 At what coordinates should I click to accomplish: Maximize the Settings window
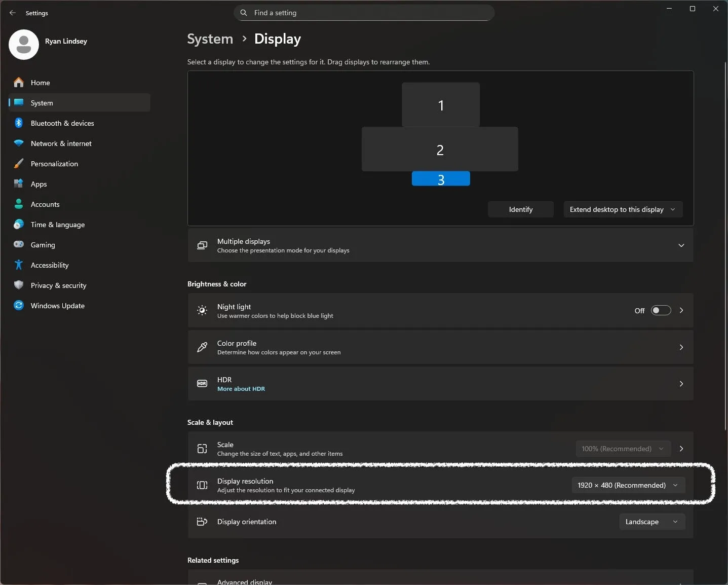[x=693, y=9]
